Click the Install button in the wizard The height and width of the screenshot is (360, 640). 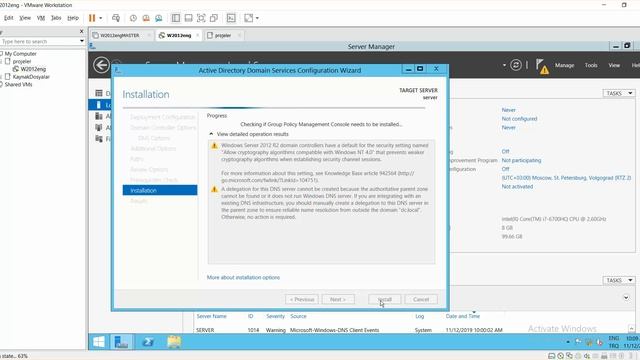click(384, 299)
